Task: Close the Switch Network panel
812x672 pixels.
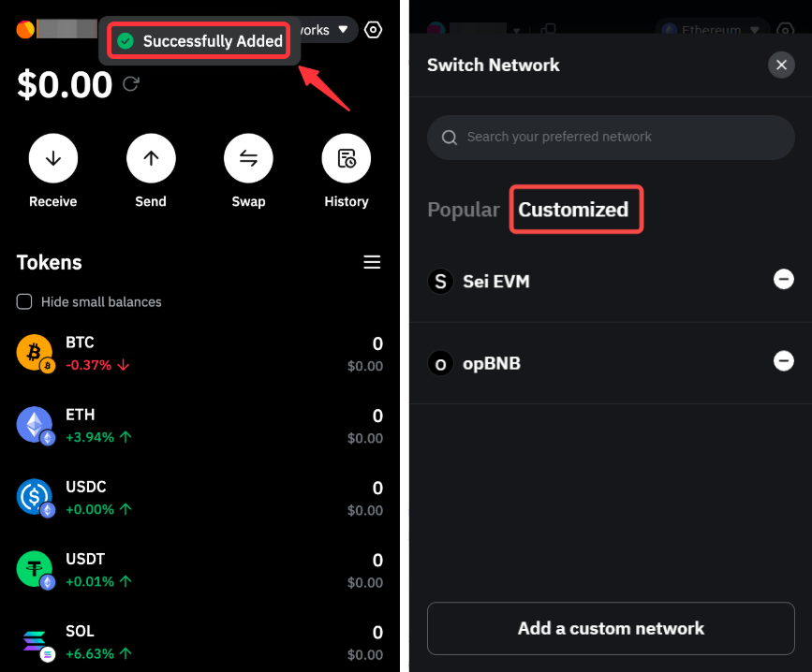Action: click(781, 65)
